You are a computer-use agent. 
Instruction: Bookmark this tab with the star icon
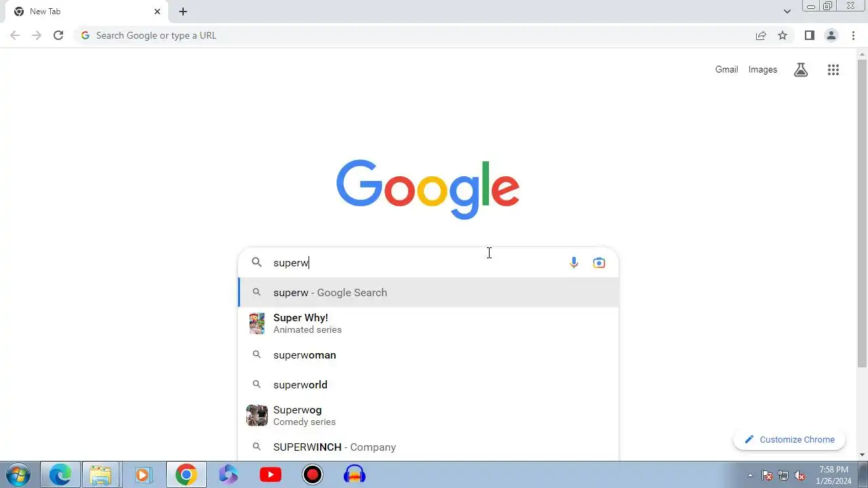[x=783, y=35]
